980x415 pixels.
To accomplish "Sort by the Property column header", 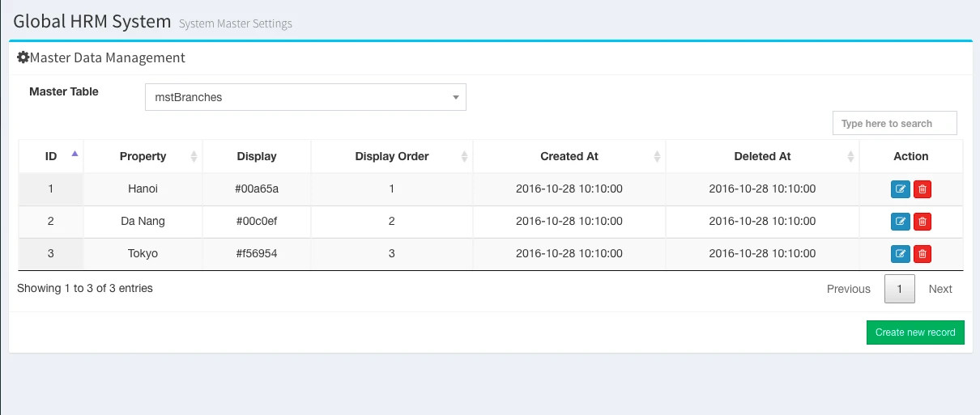I will click(x=143, y=156).
